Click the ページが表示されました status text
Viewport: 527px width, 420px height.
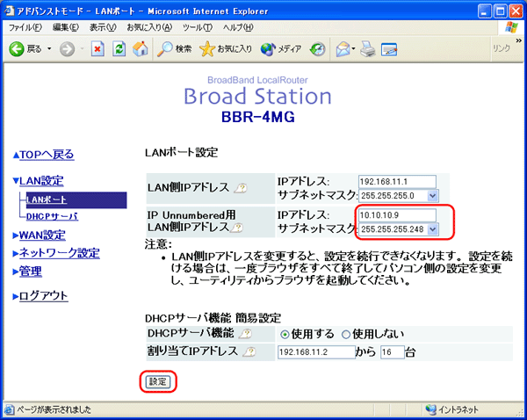(x=54, y=409)
